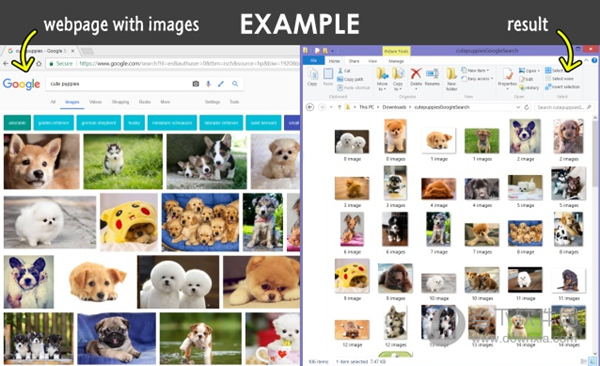The image size is (600, 366).
Task: Click the labrador retriever filter chip
Action: [x=221, y=123]
